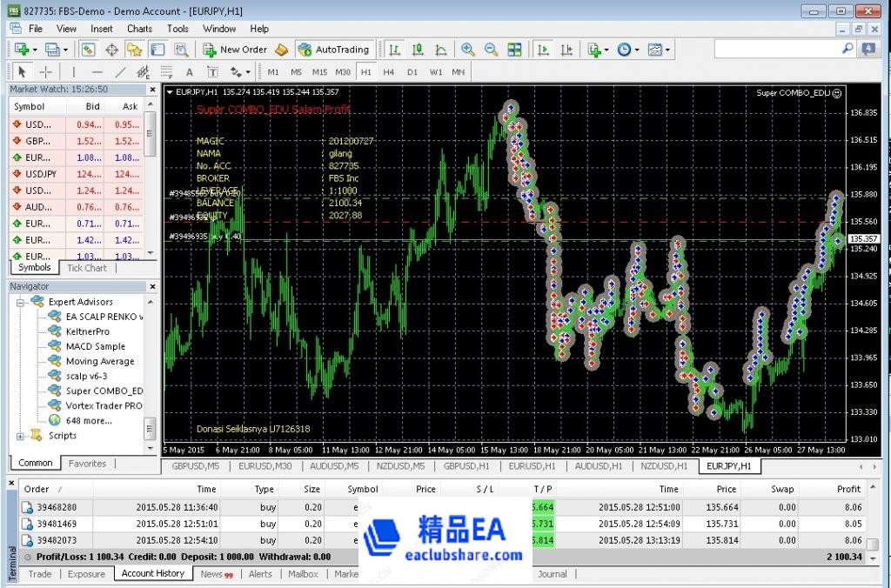Select the Text label tool (A)
This screenshot has height=588, width=891.
click(x=189, y=72)
